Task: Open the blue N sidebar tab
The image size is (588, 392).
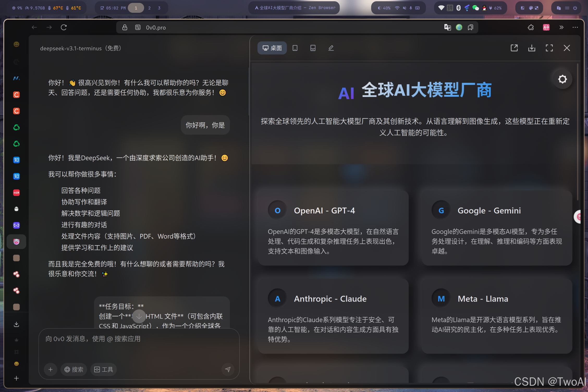Action: click(16, 78)
